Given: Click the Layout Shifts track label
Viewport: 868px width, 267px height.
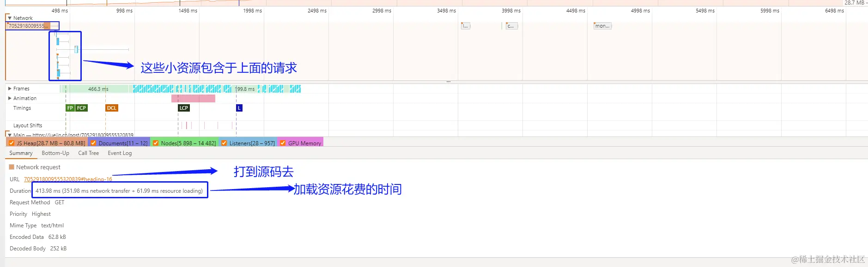Looking at the screenshot, I should [x=28, y=125].
